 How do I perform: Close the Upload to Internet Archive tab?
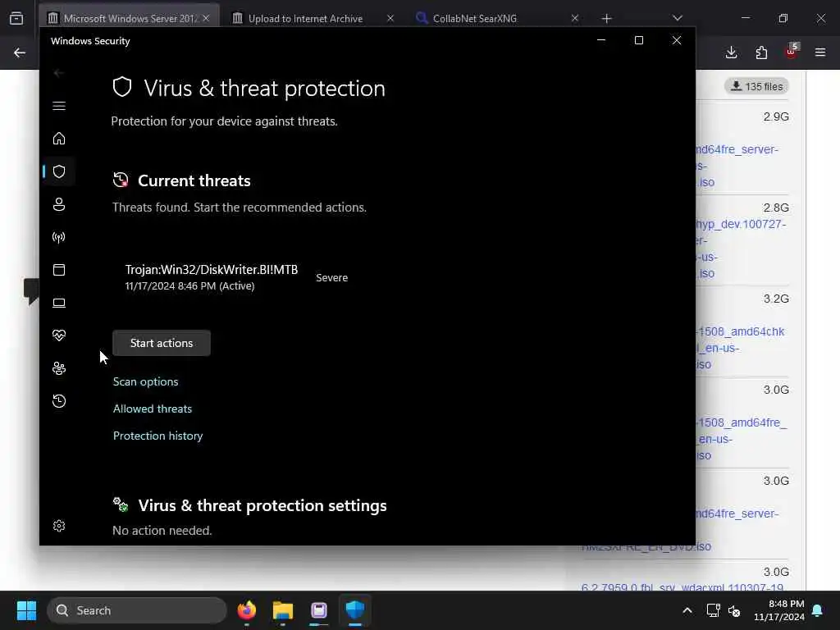[390, 18]
